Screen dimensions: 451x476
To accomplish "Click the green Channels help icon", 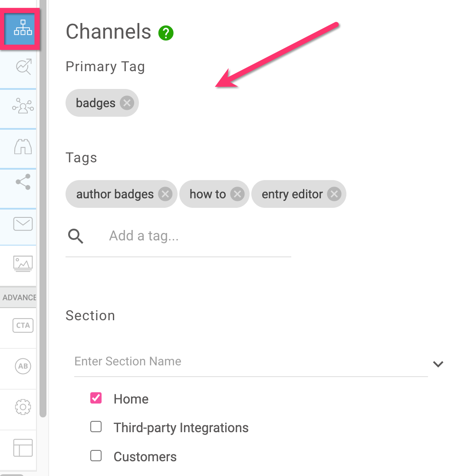I will [166, 33].
